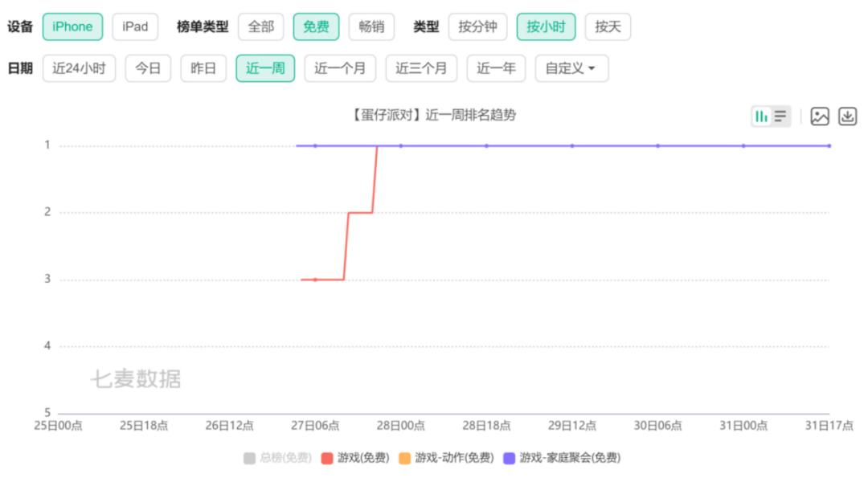Enable the 畅销 ranking type
This screenshot has width=868, height=482.
tap(373, 26)
